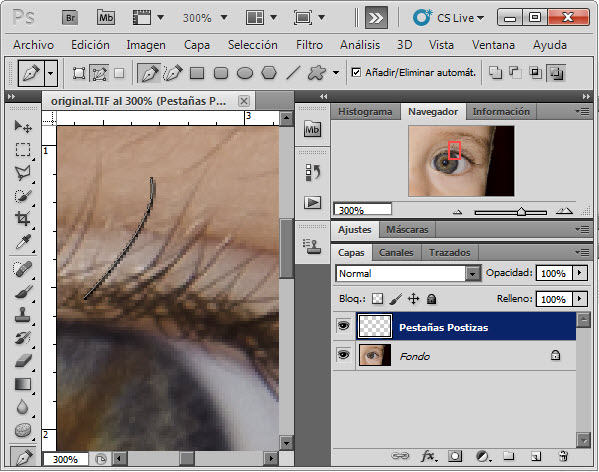Launch Adobe Bridge from the Br icon
This screenshot has height=472, width=599.
coord(70,18)
